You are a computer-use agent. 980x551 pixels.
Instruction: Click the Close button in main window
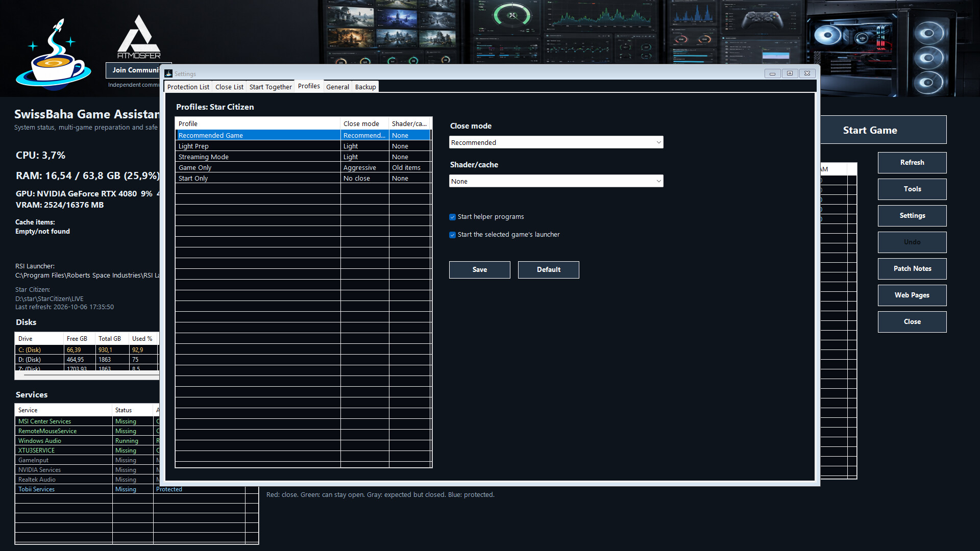tap(912, 321)
